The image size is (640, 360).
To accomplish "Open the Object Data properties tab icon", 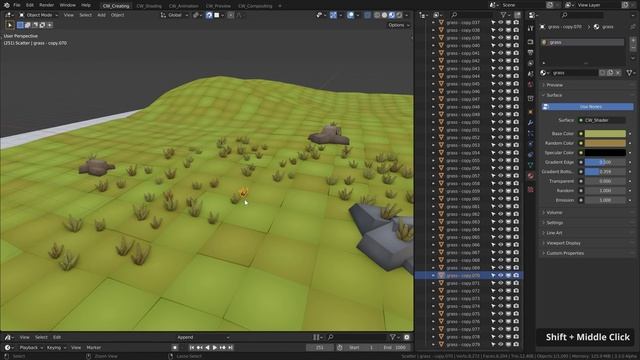I will [x=531, y=165].
